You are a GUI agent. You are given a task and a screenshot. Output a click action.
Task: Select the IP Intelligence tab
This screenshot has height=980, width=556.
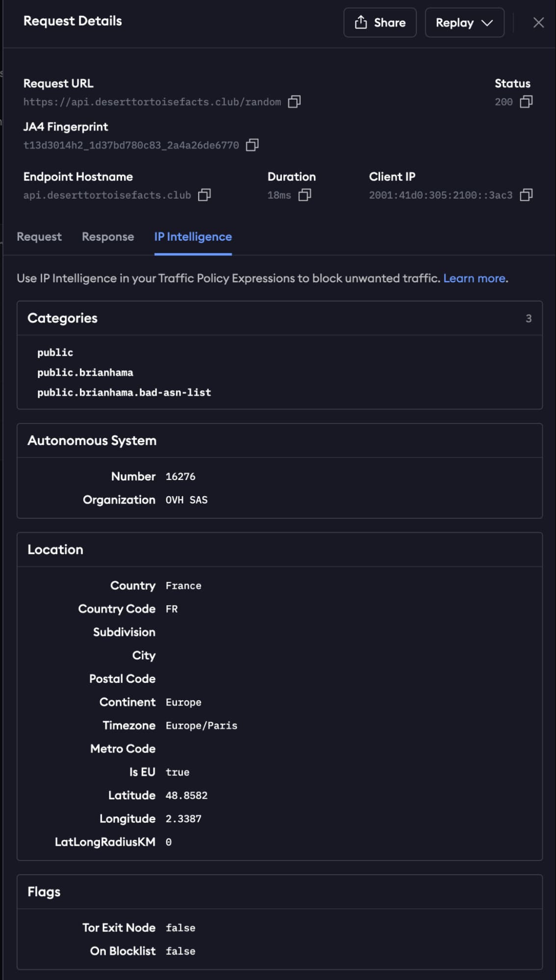[193, 237]
